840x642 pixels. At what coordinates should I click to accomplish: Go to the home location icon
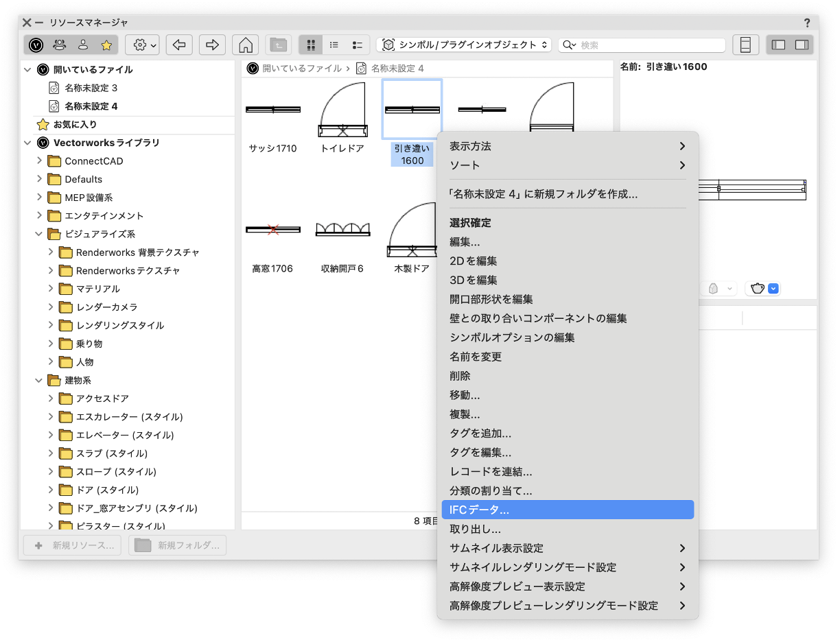click(245, 45)
